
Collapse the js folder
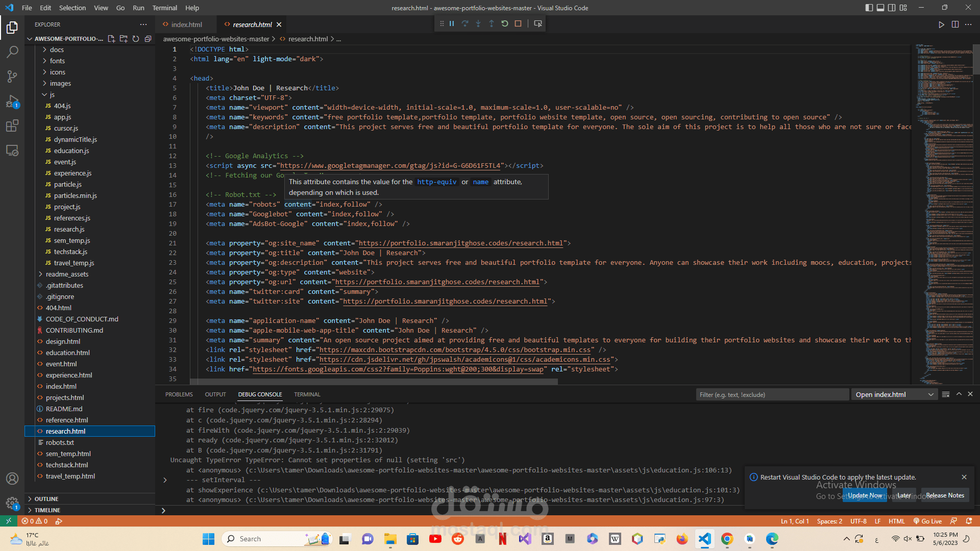[52, 94]
